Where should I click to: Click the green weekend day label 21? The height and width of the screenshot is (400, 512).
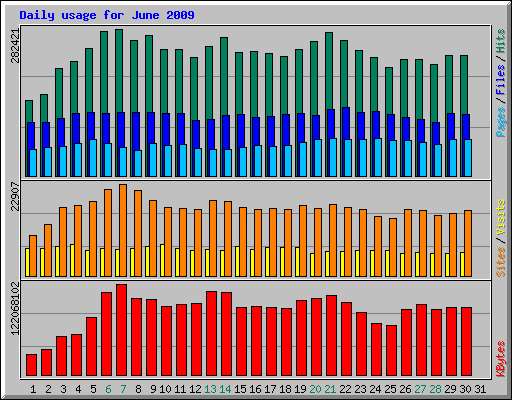point(330,389)
